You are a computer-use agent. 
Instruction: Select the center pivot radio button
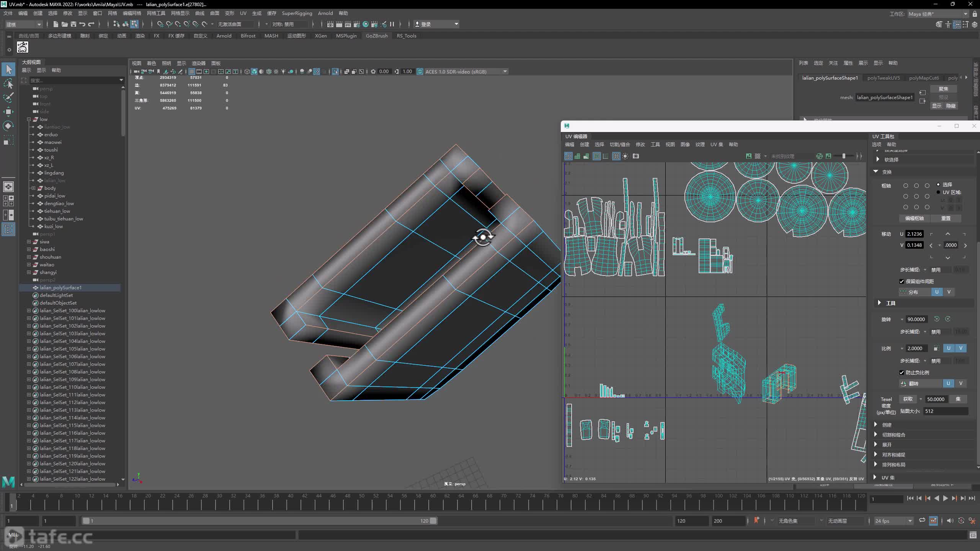pos(916,196)
